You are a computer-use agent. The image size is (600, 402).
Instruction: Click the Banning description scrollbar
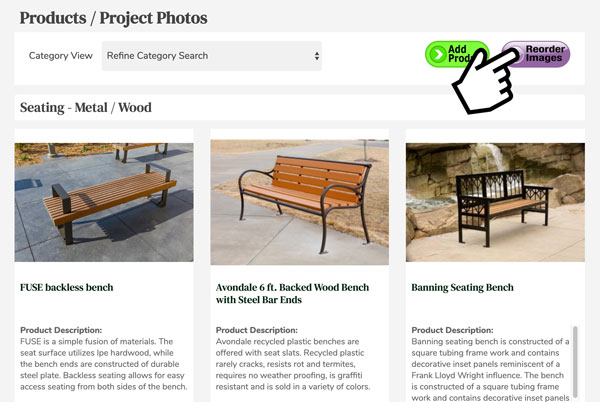[x=575, y=361]
